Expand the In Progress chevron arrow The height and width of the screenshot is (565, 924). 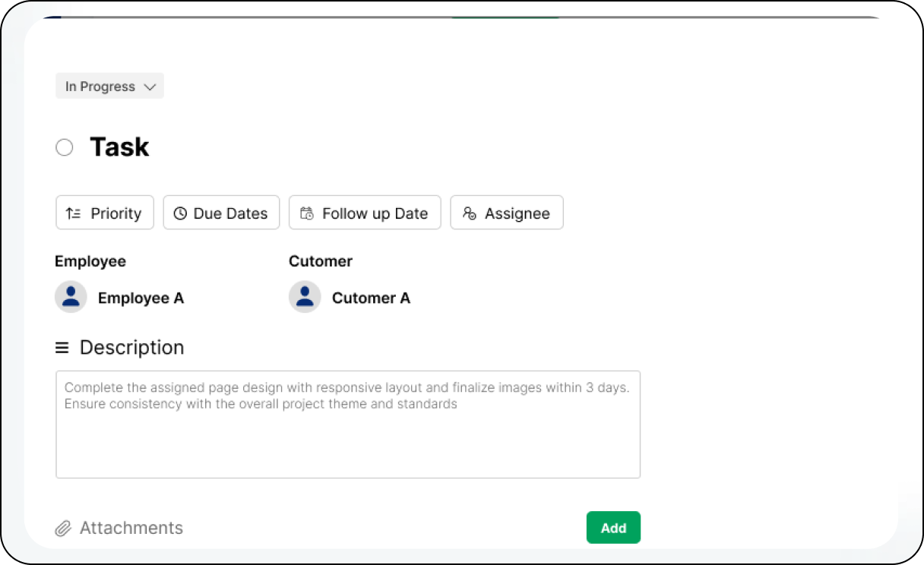coord(150,87)
